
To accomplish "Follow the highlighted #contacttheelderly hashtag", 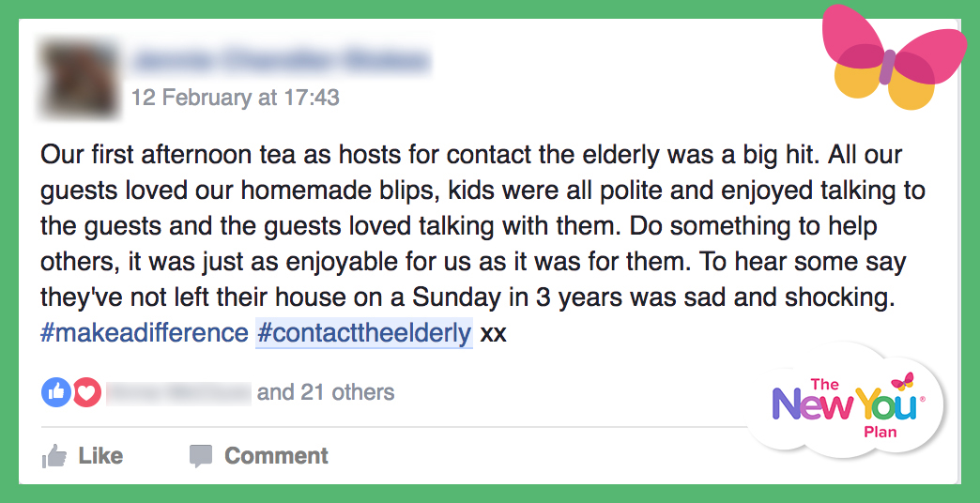I will [x=364, y=333].
